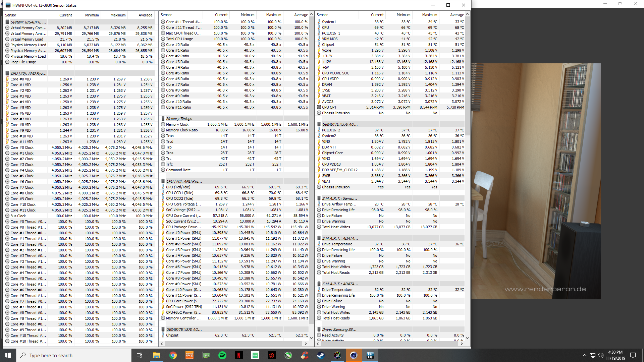Select the 'DRAM' voltage row
This screenshot has width=644, height=362.
[x=390, y=84]
